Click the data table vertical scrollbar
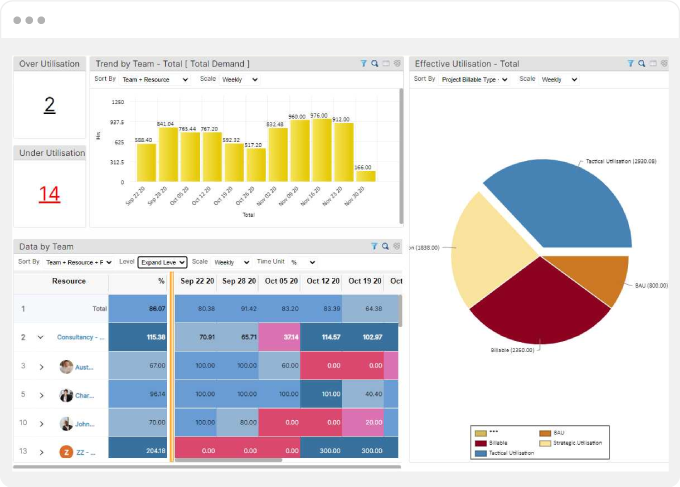The width and height of the screenshot is (680, 487). pos(400,311)
